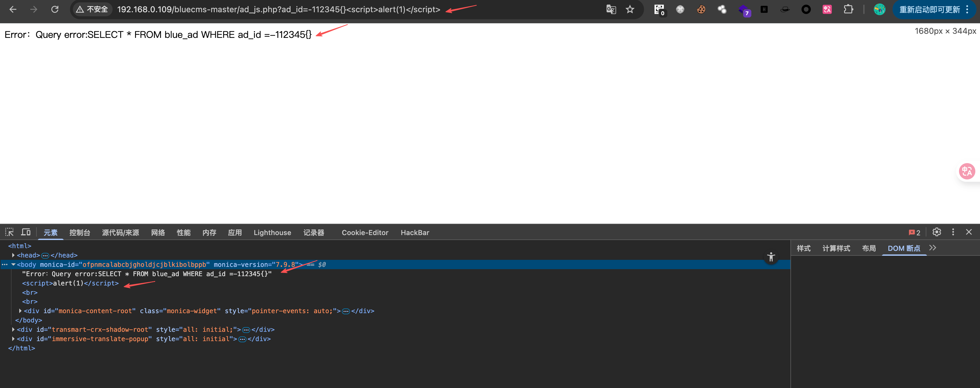The width and height of the screenshot is (980, 388).
Task: Expand the head element node
Action: coord(13,255)
